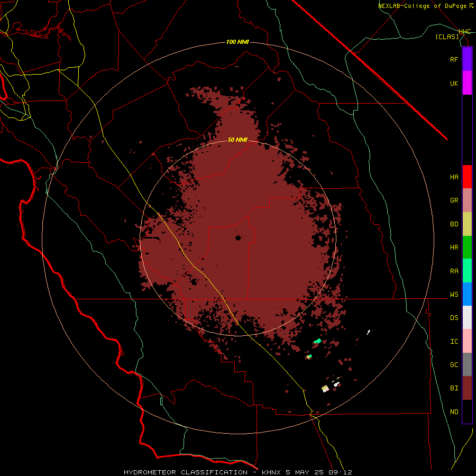The width and height of the screenshot is (476, 476).
Task: Click the 09:12 timestamp
Action: [x=340, y=472]
